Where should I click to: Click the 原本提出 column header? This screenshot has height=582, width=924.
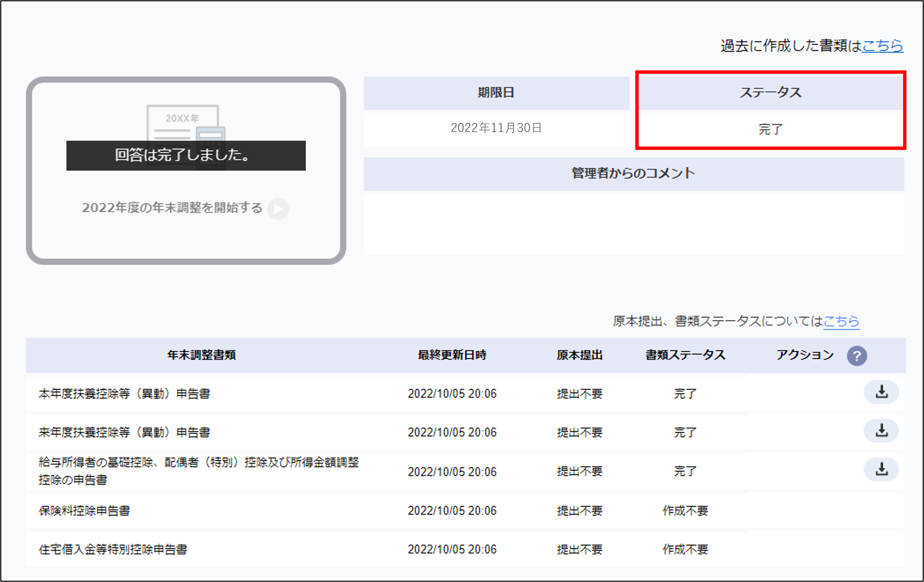pos(579,355)
